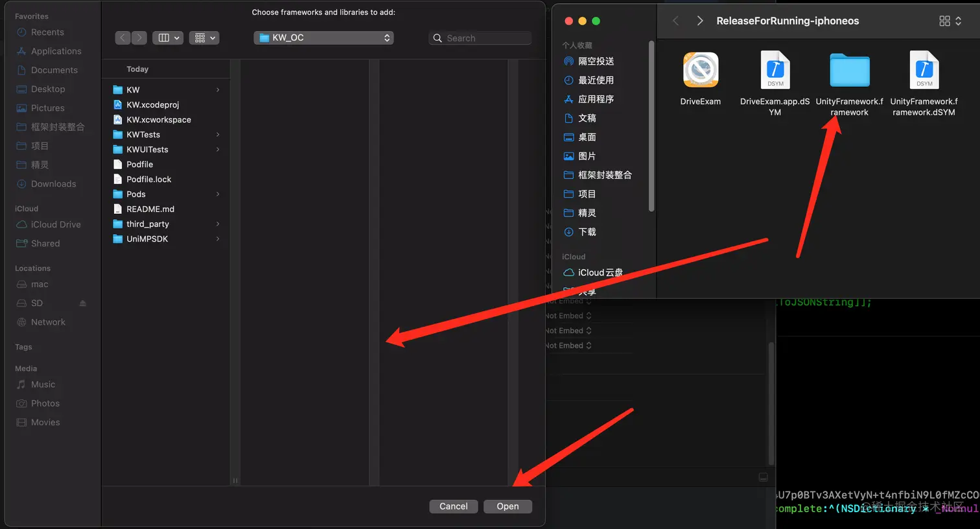Viewport: 980px width, 529px height.
Task: Select the Podfile document icon
Action: point(118,165)
